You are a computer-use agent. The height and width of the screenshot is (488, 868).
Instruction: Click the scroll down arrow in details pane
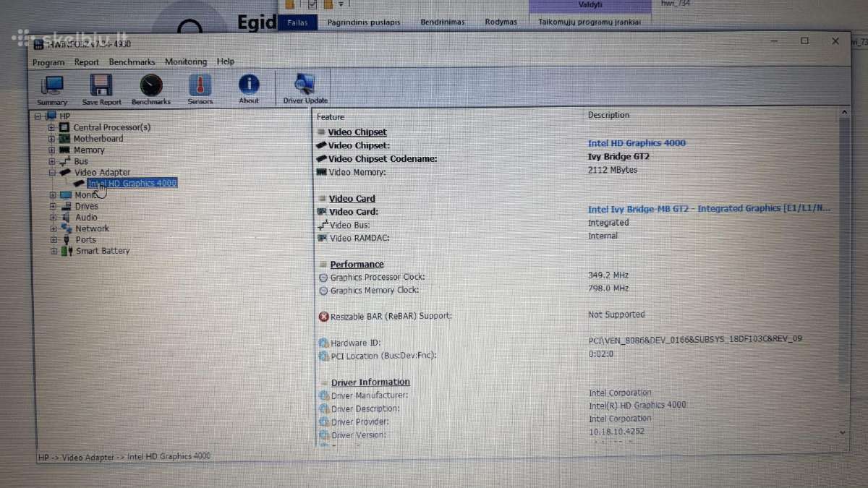click(x=843, y=432)
